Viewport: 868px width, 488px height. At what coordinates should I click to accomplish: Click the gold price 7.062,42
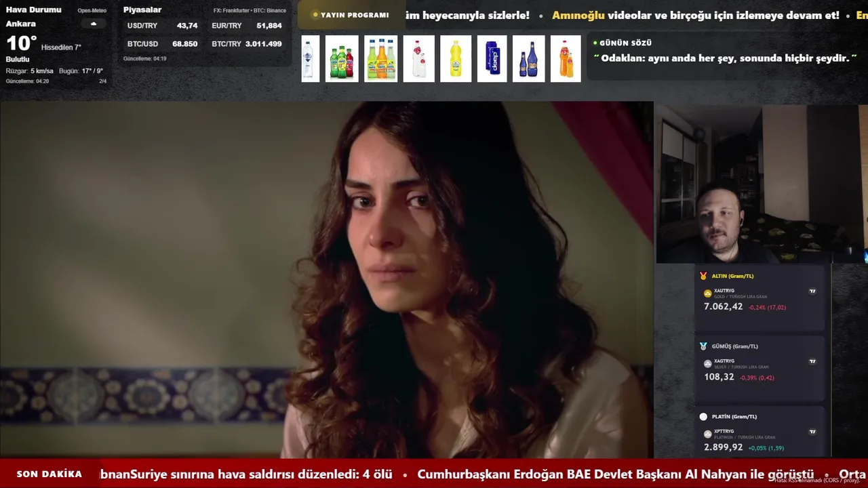pyautogui.click(x=723, y=307)
